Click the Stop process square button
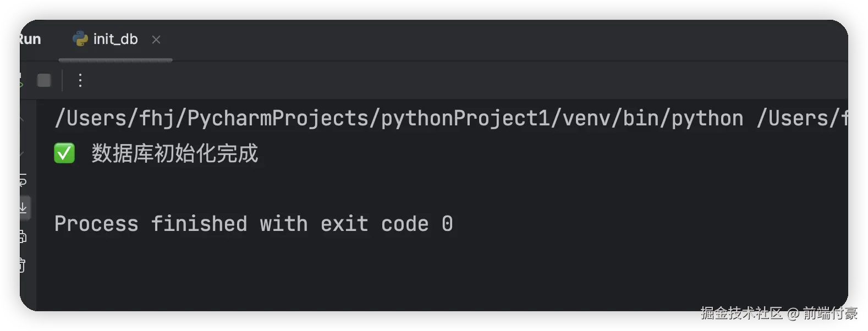The image size is (868, 331). tap(44, 80)
